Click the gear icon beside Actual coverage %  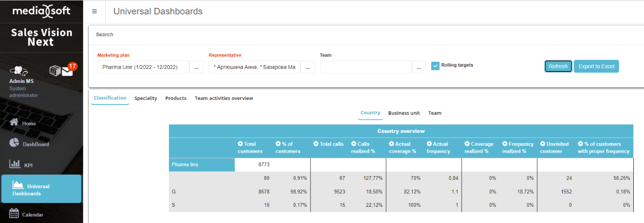click(x=392, y=144)
